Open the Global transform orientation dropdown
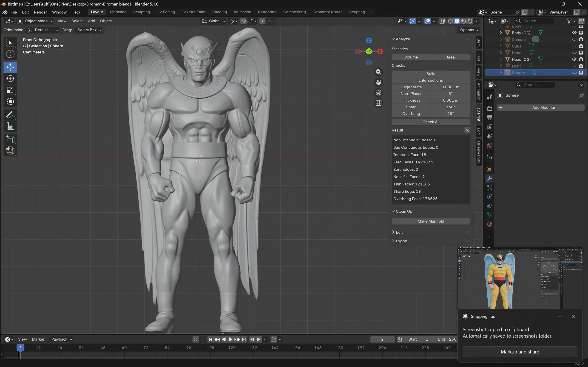 (213, 21)
